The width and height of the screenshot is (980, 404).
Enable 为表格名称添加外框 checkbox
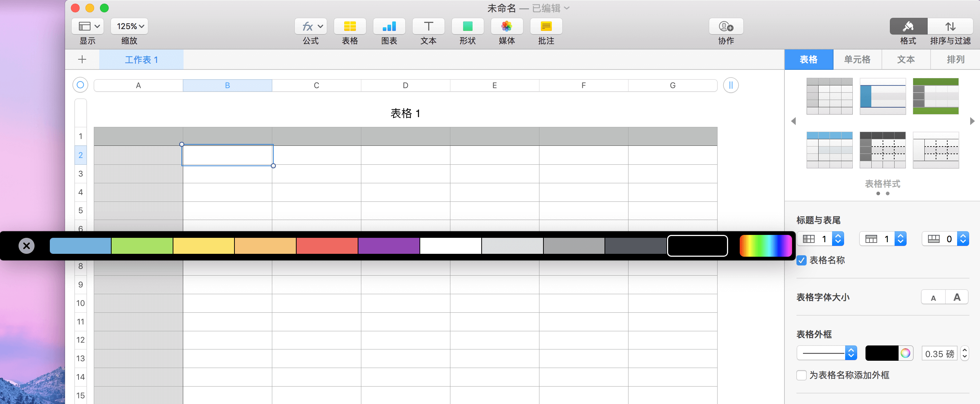tap(801, 375)
